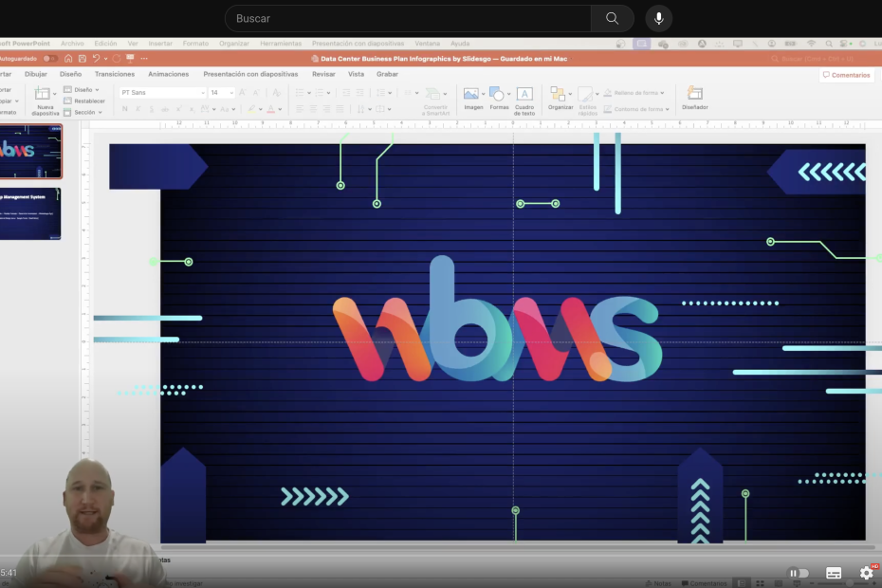Open the Sección dropdown

tap(83, 113)
